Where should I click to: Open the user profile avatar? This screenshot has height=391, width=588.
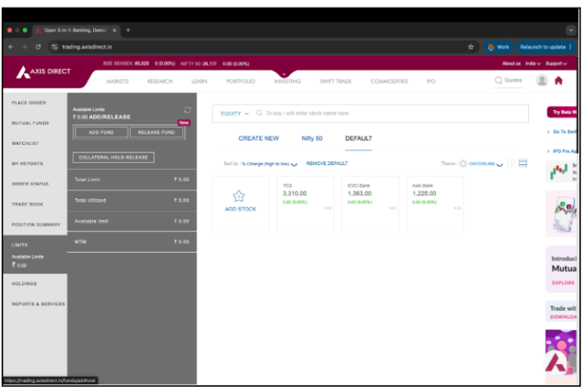[542, 81]
